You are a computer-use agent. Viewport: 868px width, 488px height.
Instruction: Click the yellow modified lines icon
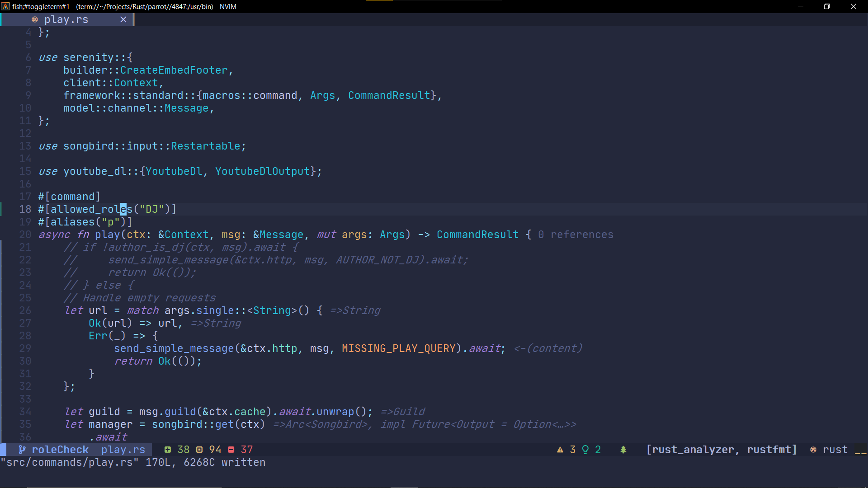(x=199, y=450)
